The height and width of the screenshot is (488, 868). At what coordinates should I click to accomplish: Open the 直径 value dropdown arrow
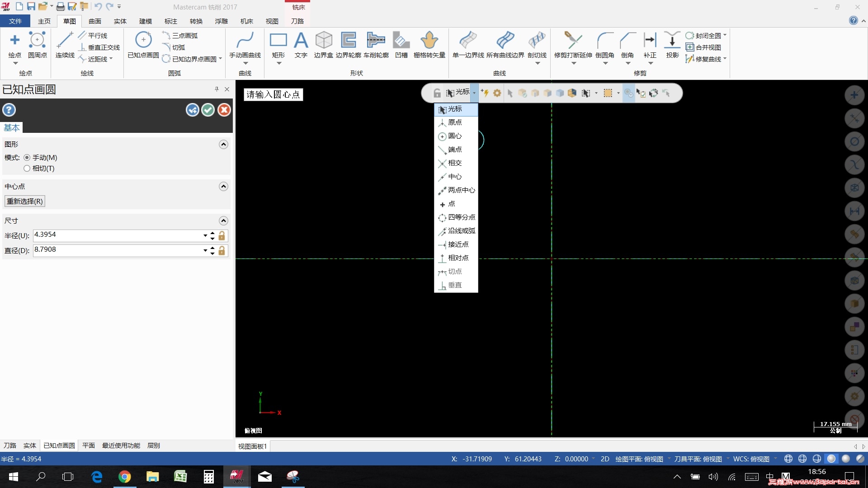pos(205,250)
